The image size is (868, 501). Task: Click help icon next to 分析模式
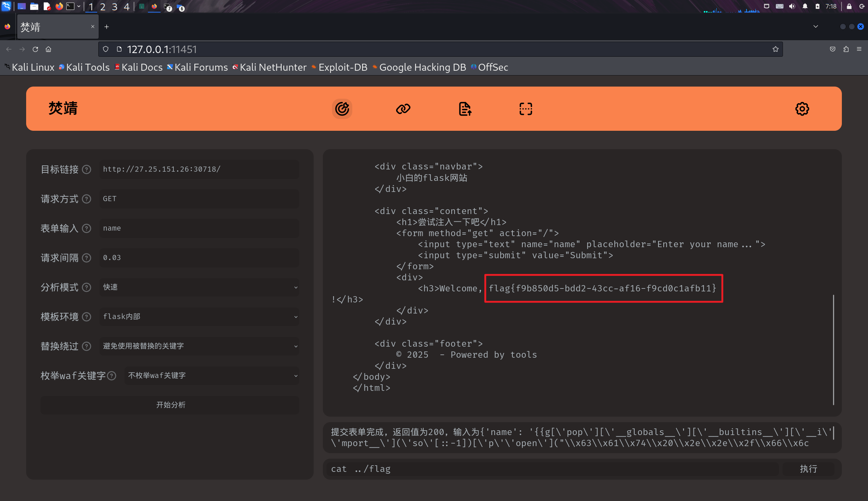87,287
